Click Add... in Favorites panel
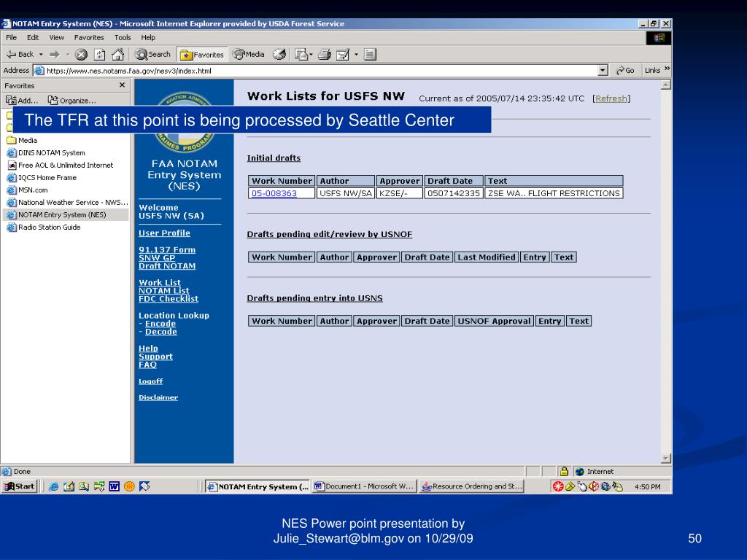Viewport: 747px width, 560px height. (x=22, y=101)
